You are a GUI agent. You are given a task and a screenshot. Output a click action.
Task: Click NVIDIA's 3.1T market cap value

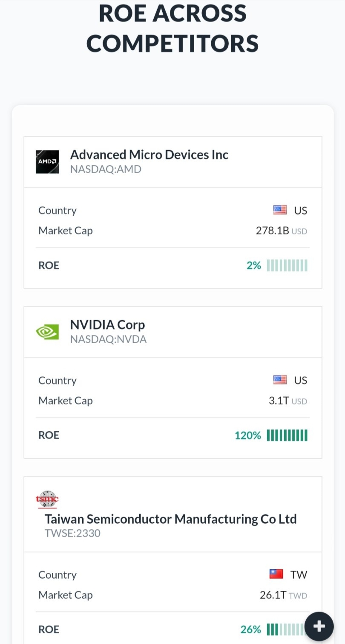point(279,401)
